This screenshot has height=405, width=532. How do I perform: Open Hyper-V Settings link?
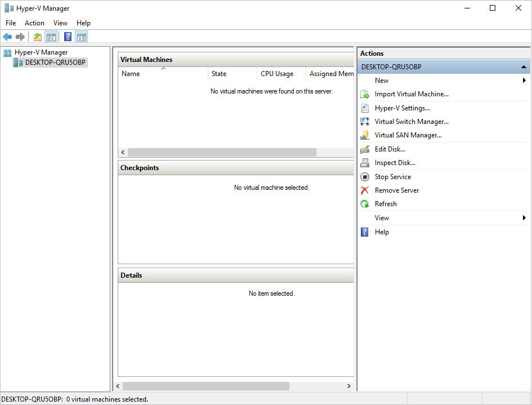(402, 108)
